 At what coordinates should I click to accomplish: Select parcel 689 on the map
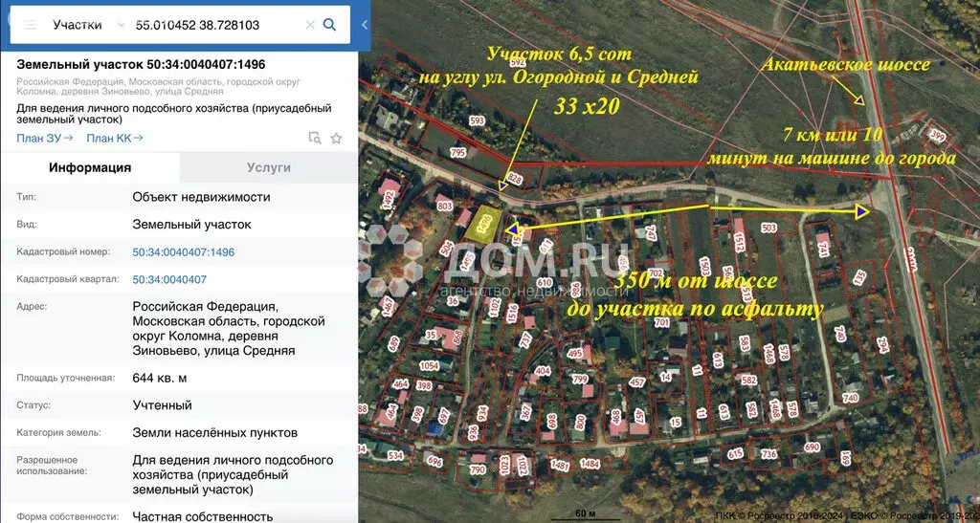(x=393, y=343)
